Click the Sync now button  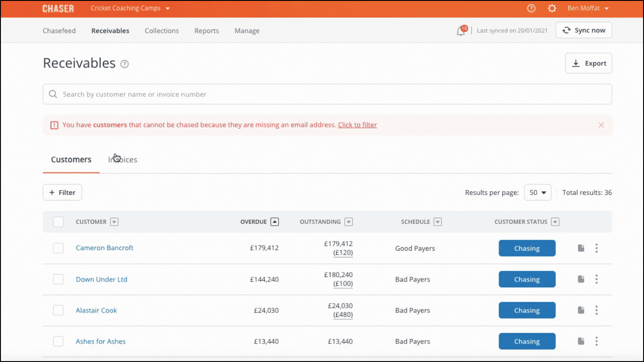click(x=584, y=30)
